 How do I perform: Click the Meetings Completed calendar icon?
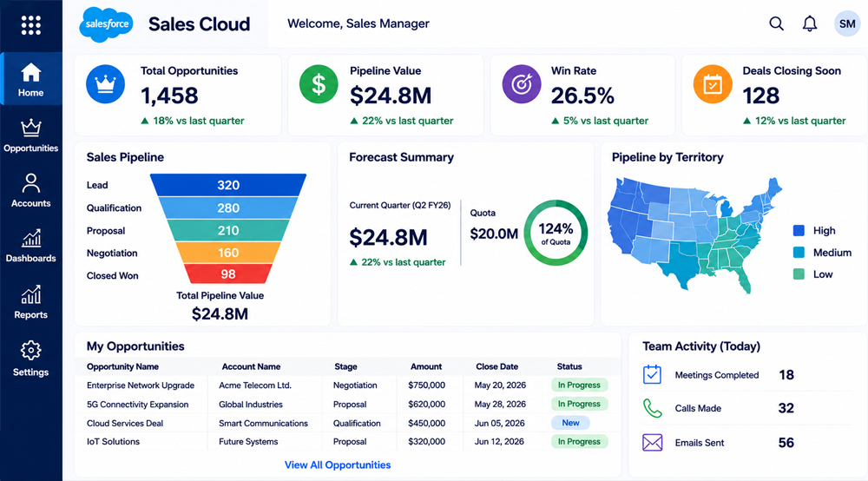[x=652, y=375]
